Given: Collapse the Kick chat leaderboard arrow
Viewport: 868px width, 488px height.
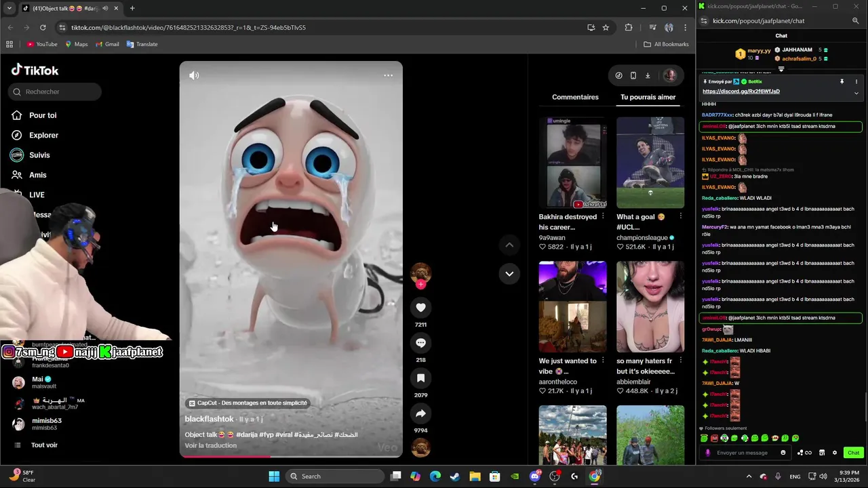Looking at the screenshot, I should point(781,68).
